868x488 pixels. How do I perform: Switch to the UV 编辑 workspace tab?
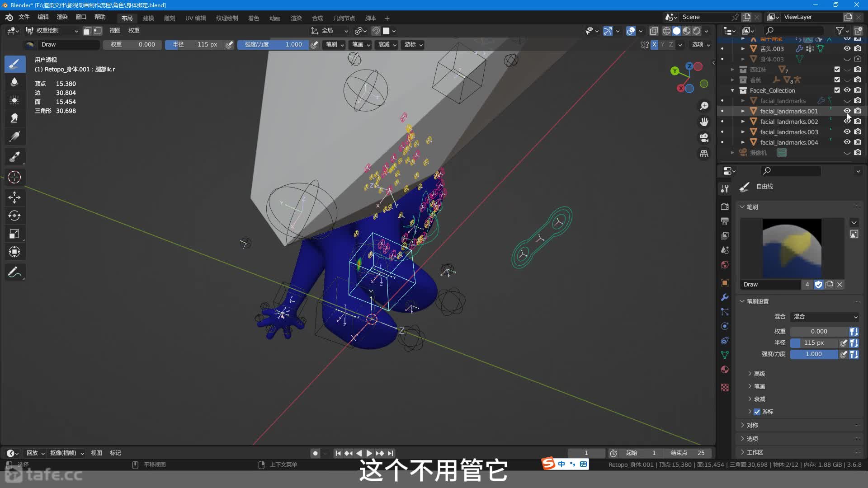tap(195, 18)
